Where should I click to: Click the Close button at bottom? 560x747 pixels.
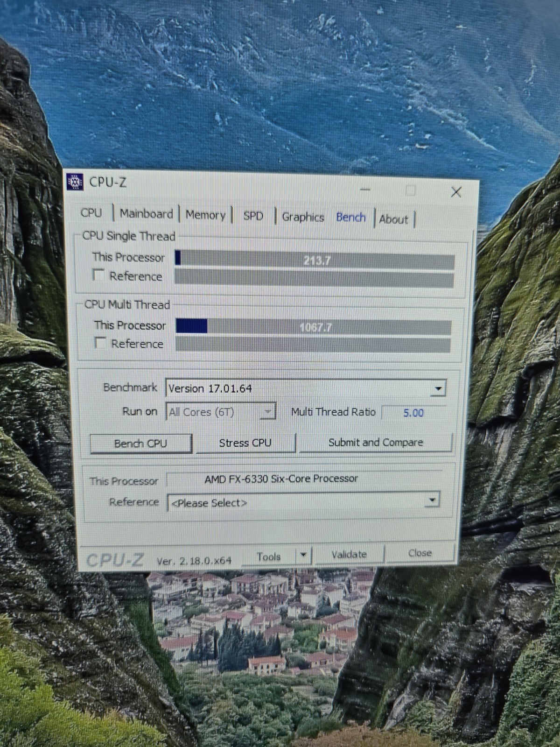(x=420, y=553)
